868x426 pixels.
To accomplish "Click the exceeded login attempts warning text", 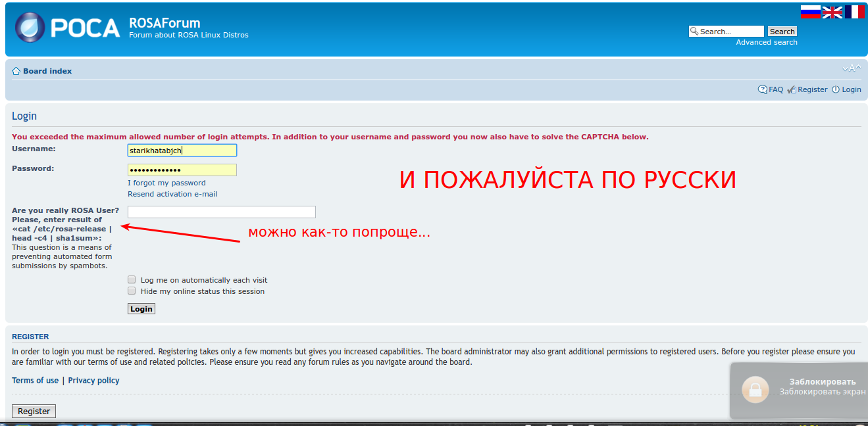I will click(x=330, y=137).
